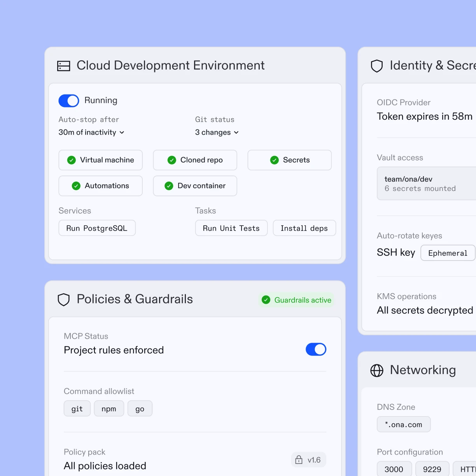
Task: Click the green check on Dev container
Action: pos(168,186)
